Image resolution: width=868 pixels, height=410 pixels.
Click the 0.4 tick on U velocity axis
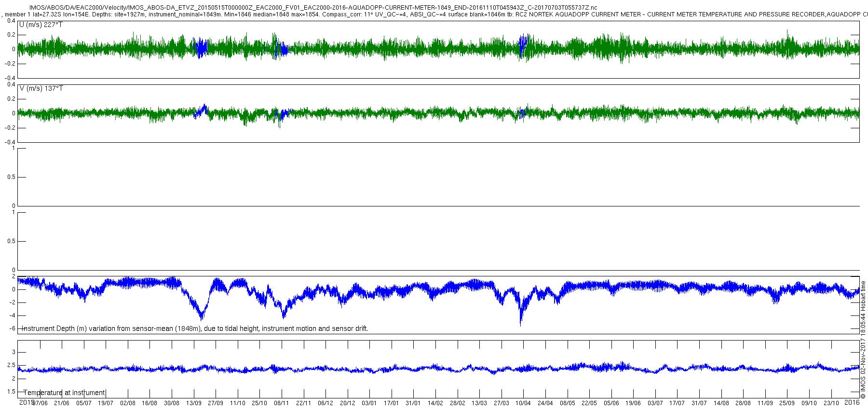click(x=11, y=21)
